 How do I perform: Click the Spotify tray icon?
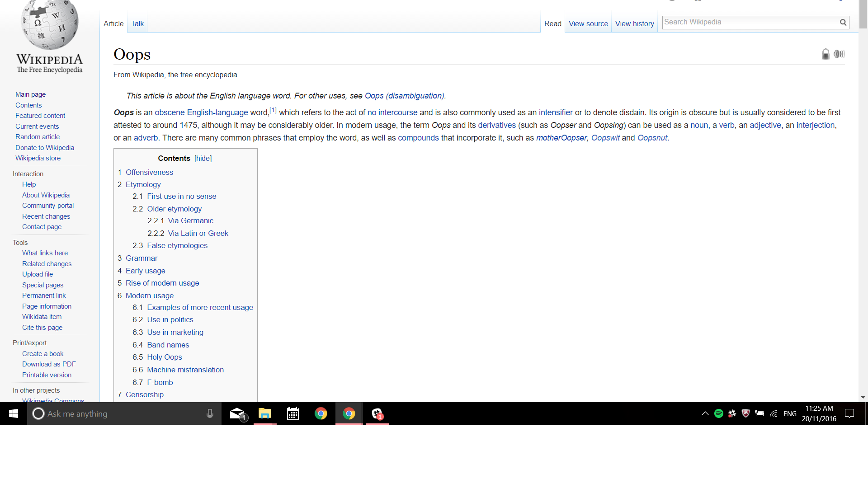718,413
